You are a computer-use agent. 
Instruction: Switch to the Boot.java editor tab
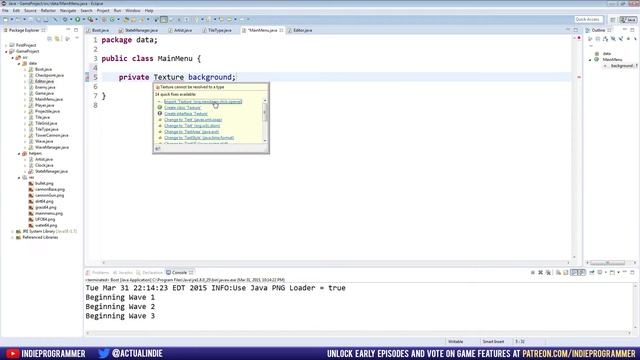(x=98, y=30)
